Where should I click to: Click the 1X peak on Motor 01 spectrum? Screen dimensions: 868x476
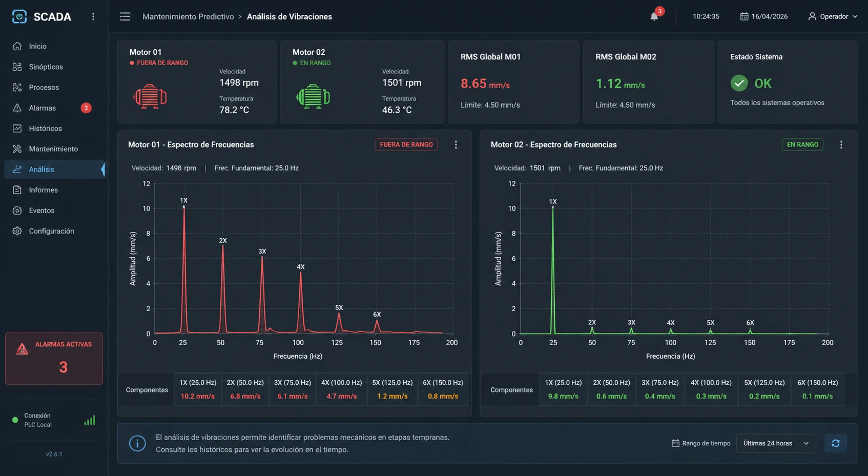tap(184, 206)
